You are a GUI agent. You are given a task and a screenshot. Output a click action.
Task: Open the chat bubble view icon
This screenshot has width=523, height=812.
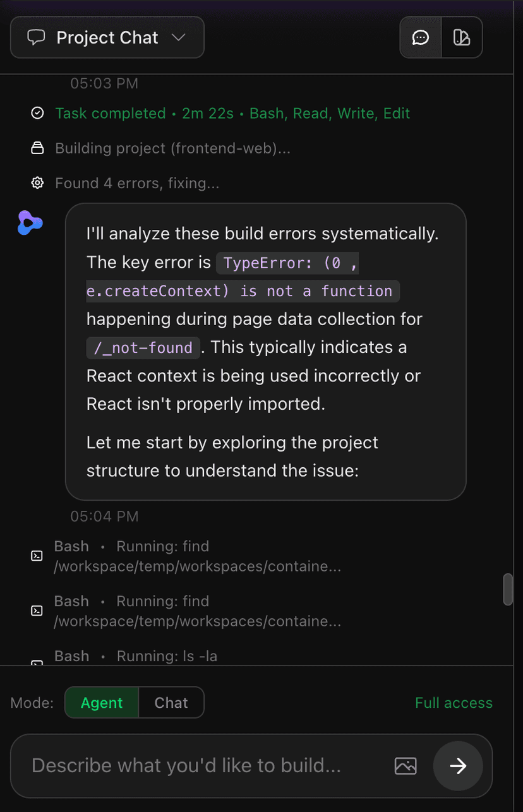(420, 37)
